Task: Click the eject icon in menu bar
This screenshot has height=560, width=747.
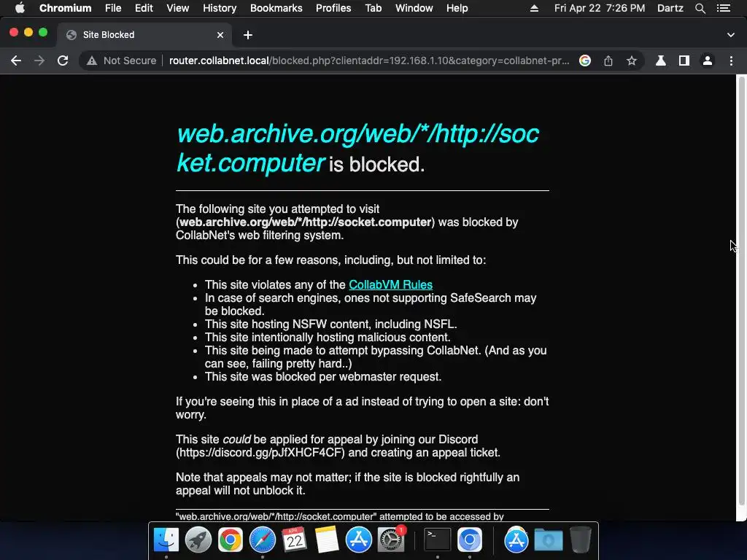Action: coord(534,8)
